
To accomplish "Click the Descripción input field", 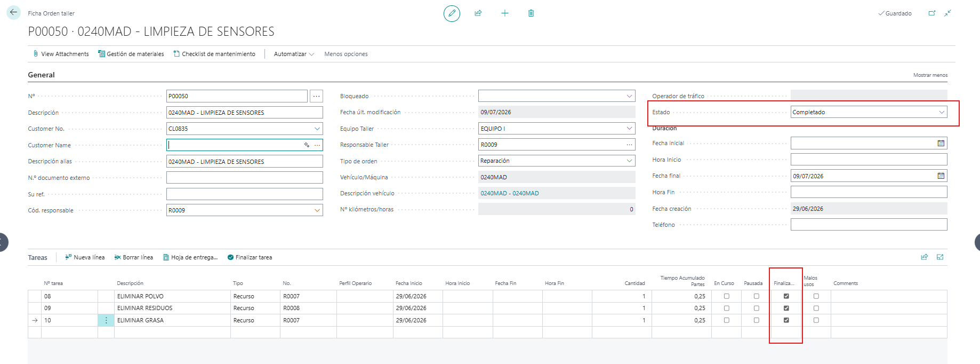I will pos(244,113).
